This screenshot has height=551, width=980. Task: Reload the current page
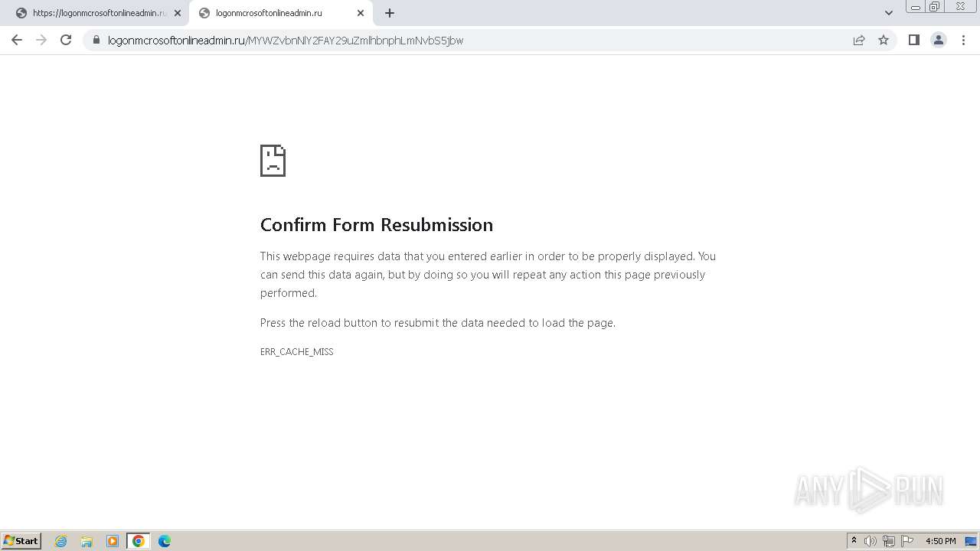point(66,40)
